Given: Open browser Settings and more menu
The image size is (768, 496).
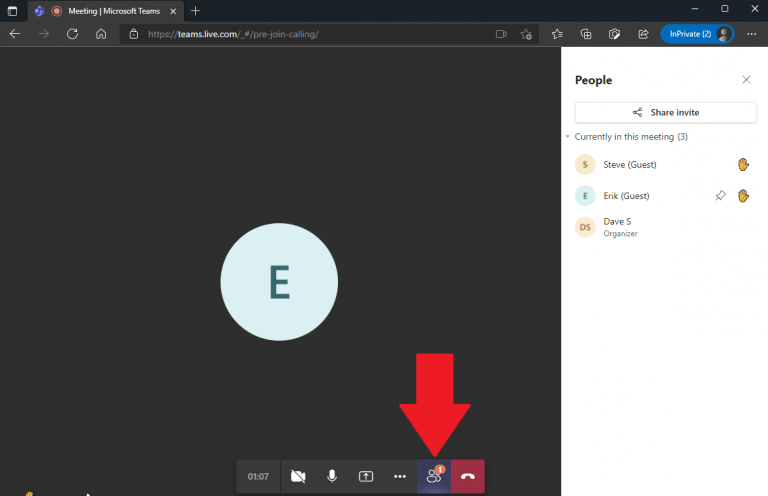Looking at the screenshot, I should coord(751,34).
